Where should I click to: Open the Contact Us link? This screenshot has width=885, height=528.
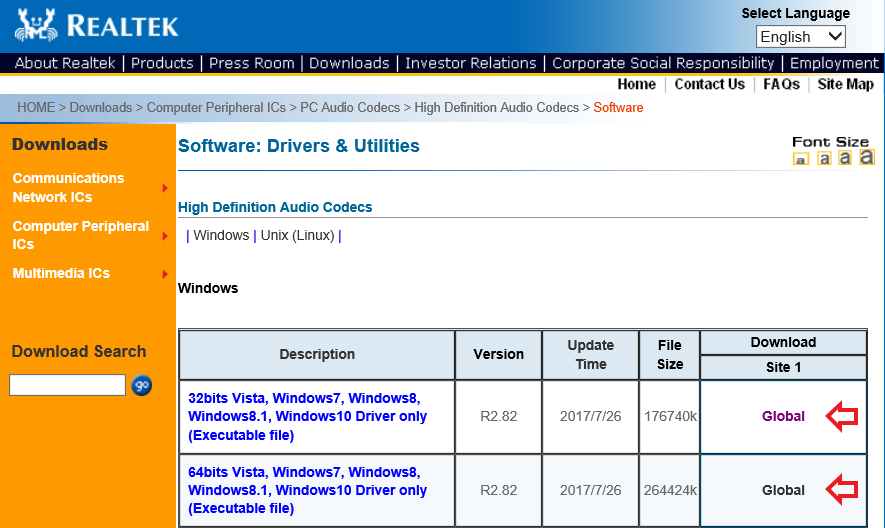point(709,84)
